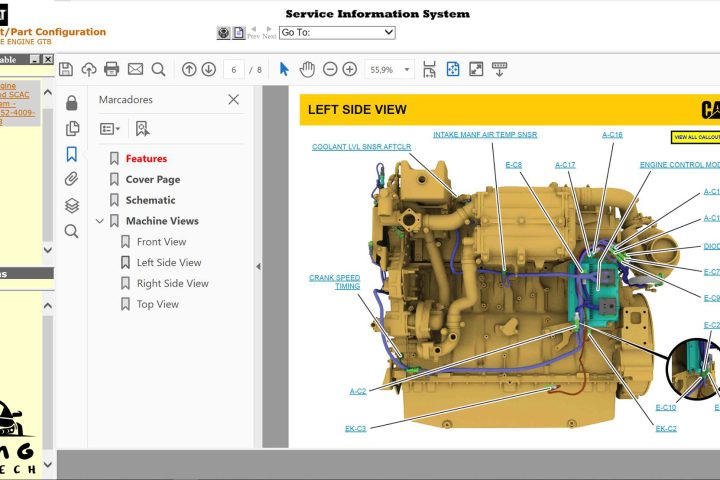Click the page number input field
The width and height of the screenshot is (720, 480).
tap(234, 70)
